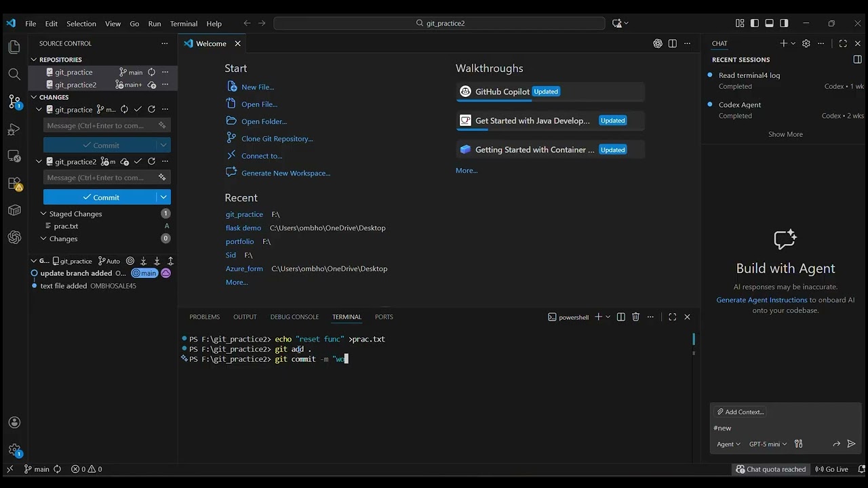Open the Explorer view in activity bar

(x=14, y=47)
